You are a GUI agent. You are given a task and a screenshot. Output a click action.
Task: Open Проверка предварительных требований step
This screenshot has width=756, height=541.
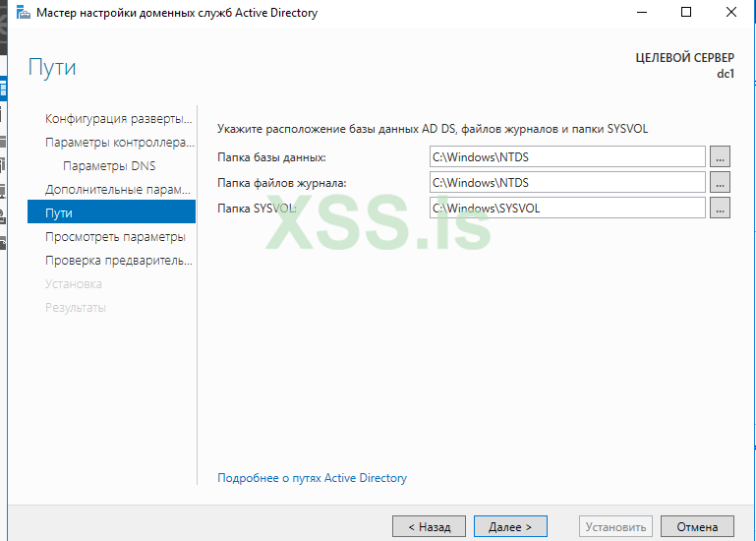click(118, 261)
